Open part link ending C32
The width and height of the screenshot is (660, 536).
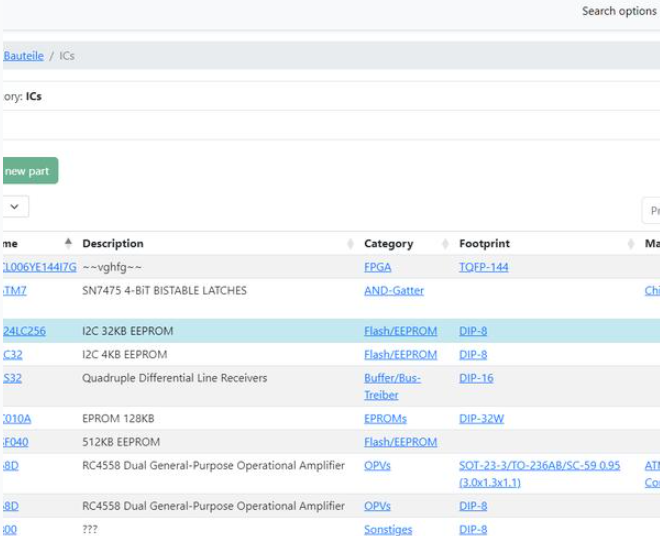(x=13, y=355)
